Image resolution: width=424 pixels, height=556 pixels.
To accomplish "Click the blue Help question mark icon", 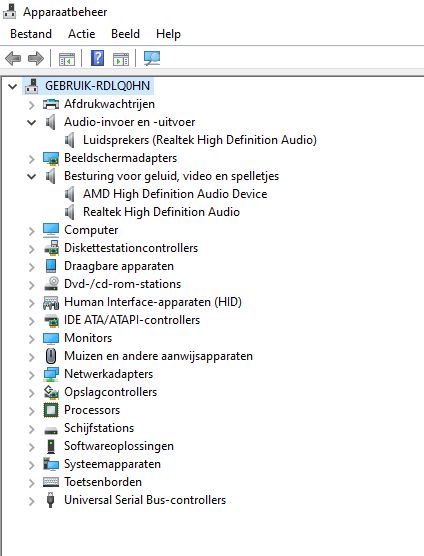I will tap(97, 58).
